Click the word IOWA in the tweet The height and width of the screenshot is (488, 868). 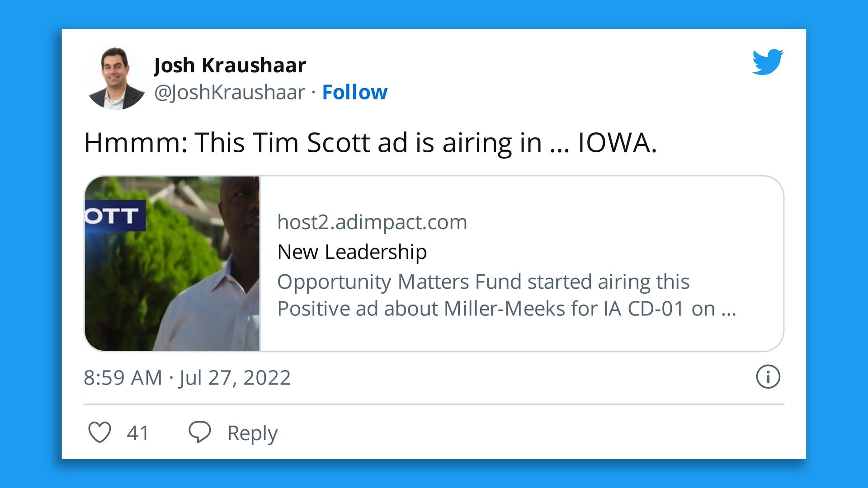point(617,143)
